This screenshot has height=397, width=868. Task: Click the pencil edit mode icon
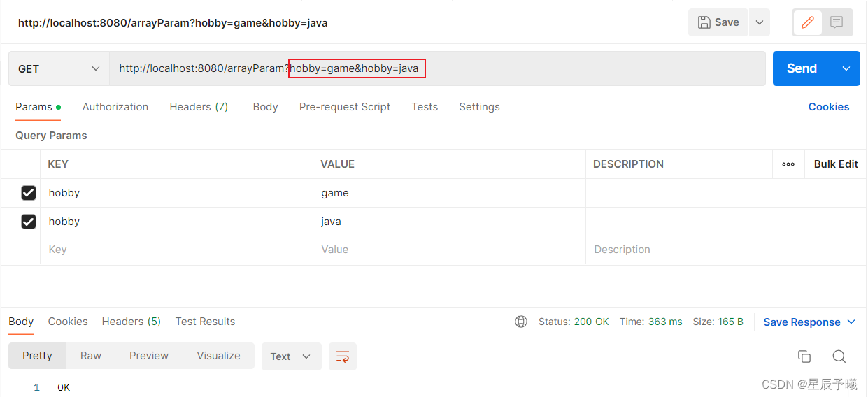808,22
